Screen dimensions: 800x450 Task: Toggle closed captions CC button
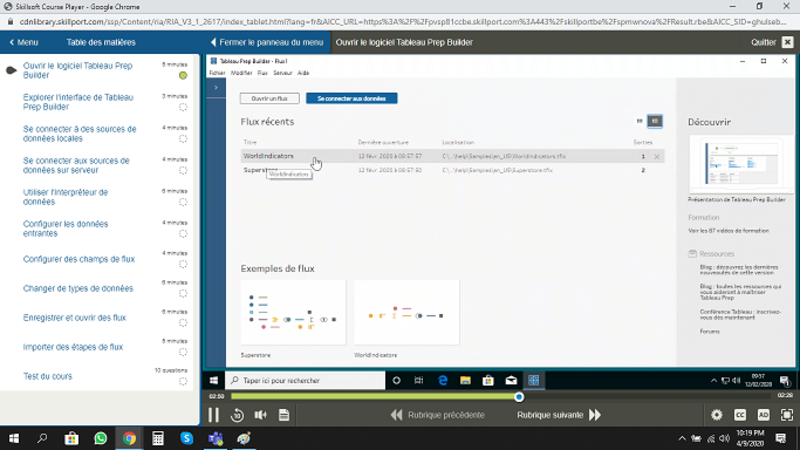pyautogui.click(x=740, y=415)
